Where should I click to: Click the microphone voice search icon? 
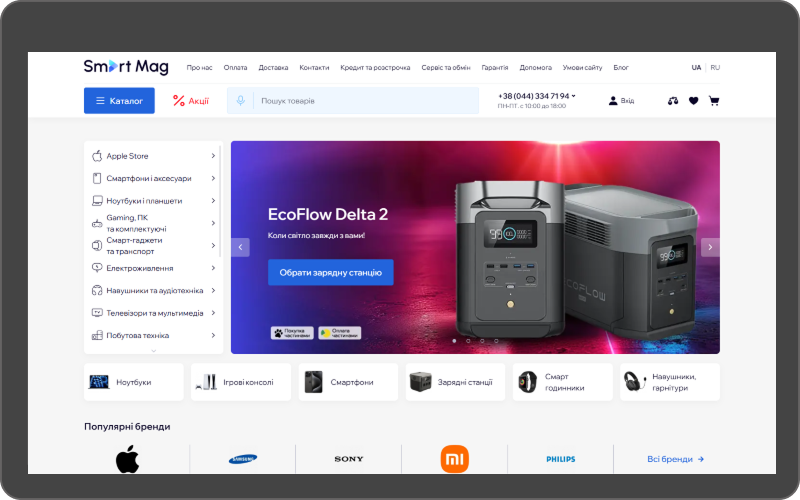[240, 101]
